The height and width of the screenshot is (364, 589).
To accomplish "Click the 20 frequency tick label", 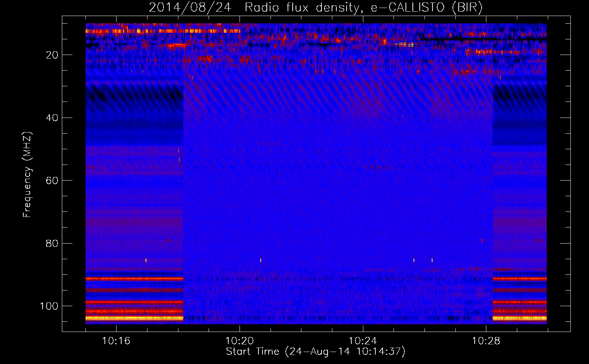I will (52, 55).
